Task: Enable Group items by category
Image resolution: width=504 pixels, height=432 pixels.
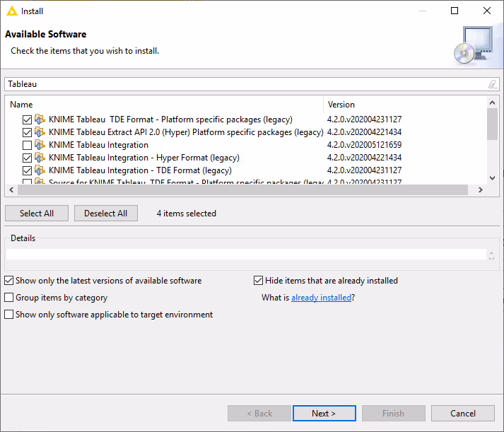Action: (9, 298)
